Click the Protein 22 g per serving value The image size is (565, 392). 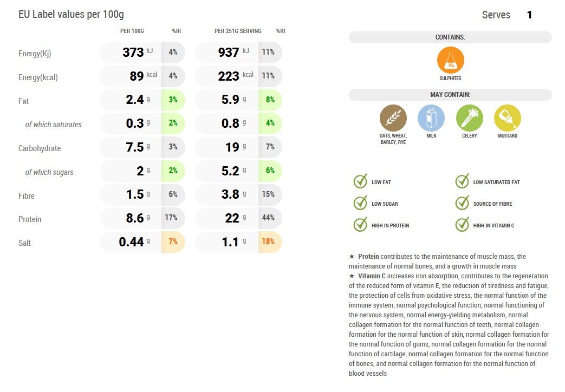click(232, 219)
